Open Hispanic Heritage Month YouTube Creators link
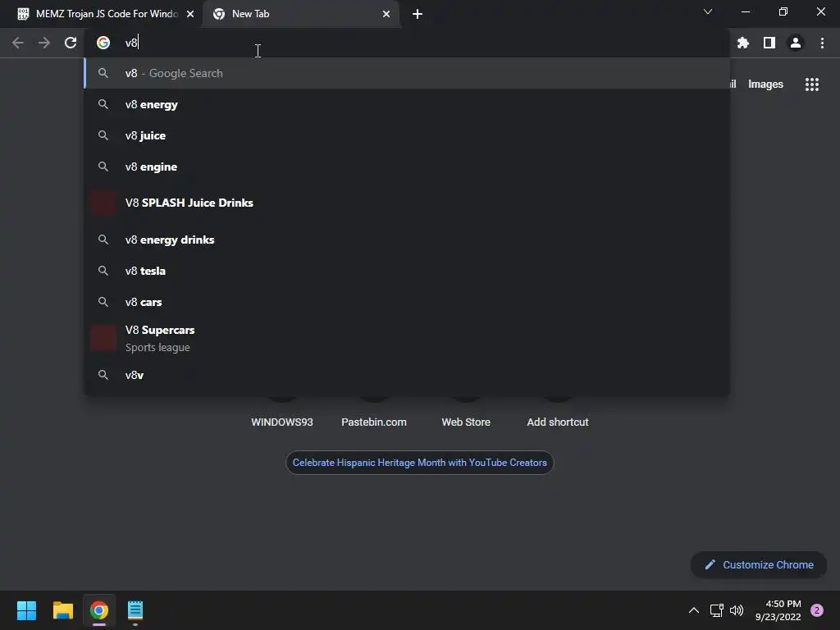 coord(419,463)
